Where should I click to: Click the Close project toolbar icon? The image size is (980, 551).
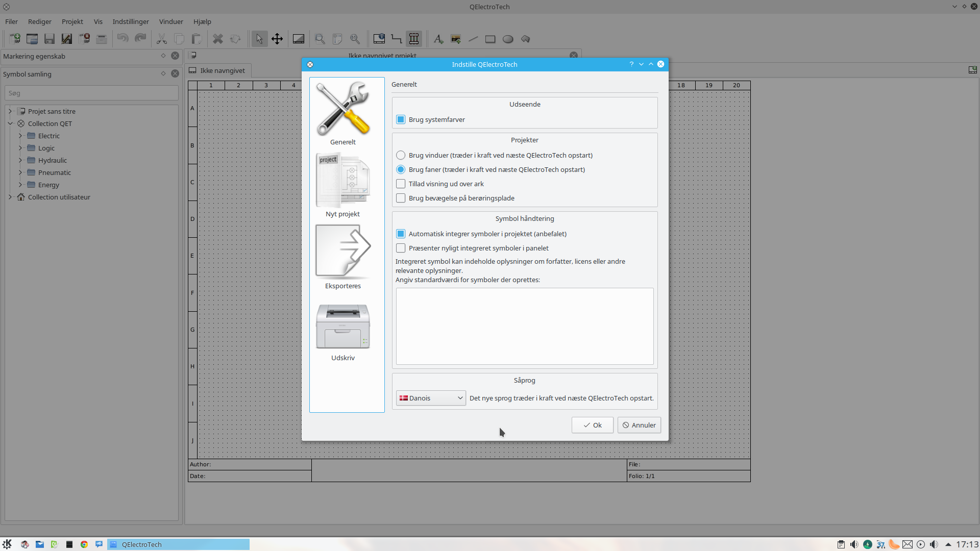[x=84, y=39]
